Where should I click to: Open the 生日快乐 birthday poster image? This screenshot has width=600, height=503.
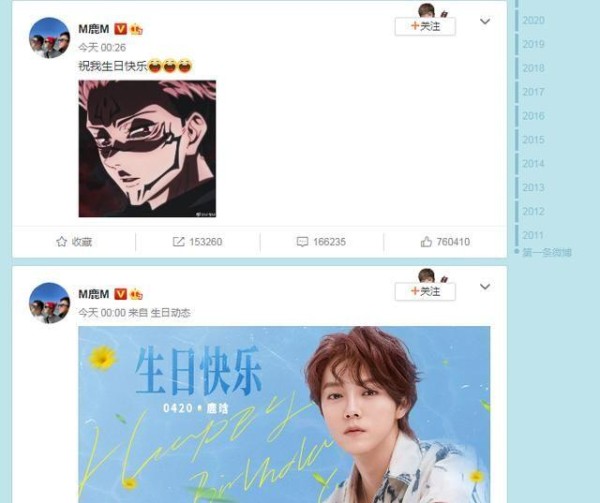[x=284, y=415]
